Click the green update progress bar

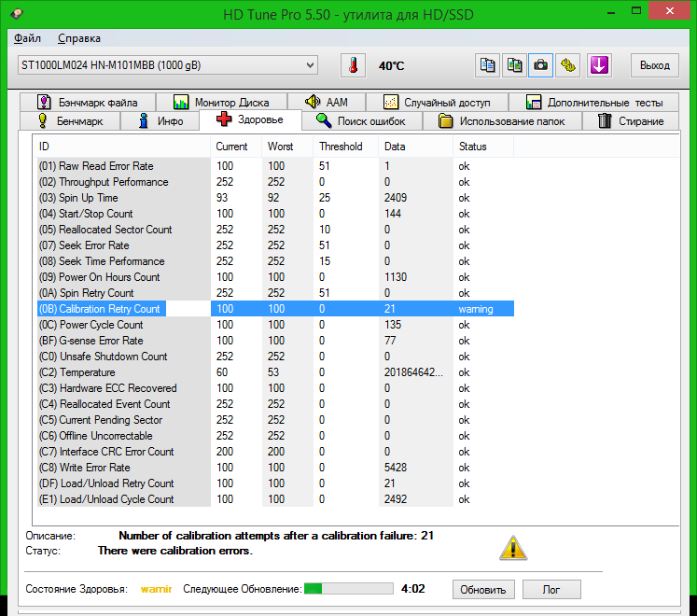(348, 589)
